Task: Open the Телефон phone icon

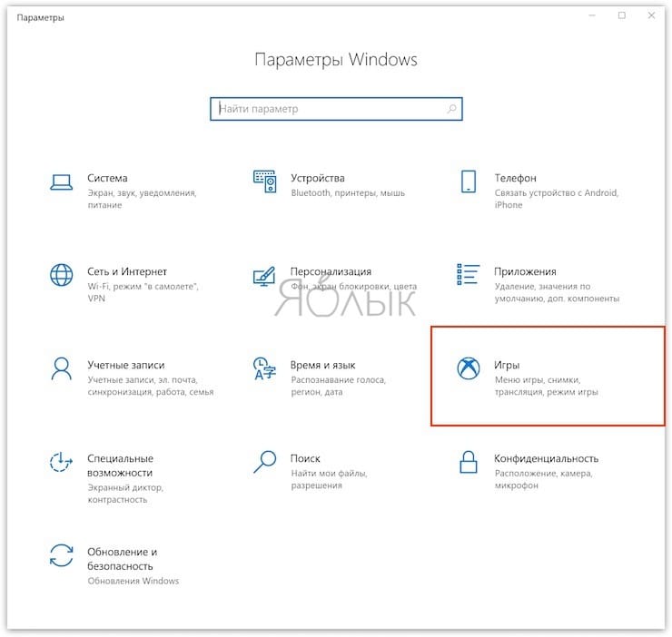Action: [x=469, y=181]
